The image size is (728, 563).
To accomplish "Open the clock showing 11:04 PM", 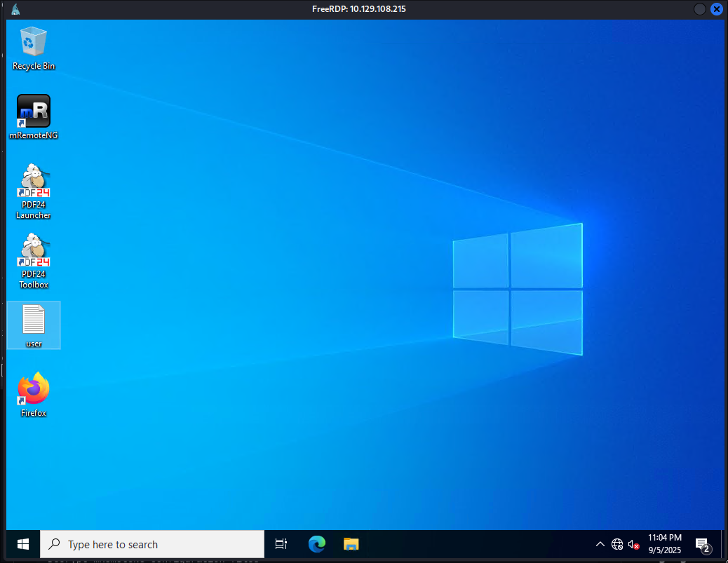I will coord(665,544).
